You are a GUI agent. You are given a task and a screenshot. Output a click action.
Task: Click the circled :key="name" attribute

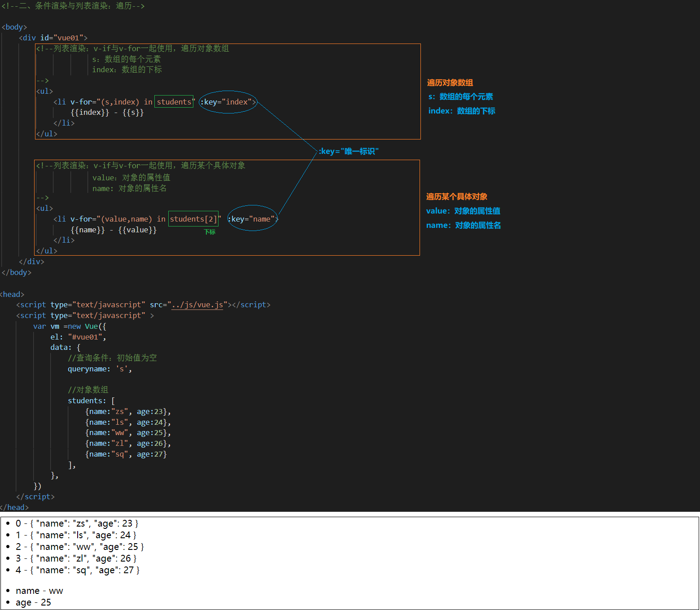(253, 219)
